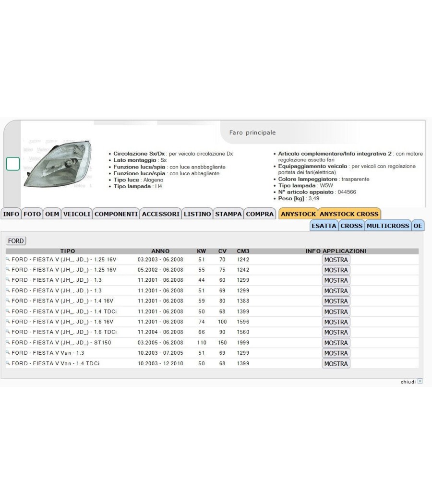The height and width of the screenshot is (504, 432).
Task: Click magnifier icon beside Fiesta ST150
Action: click(8, 342)
